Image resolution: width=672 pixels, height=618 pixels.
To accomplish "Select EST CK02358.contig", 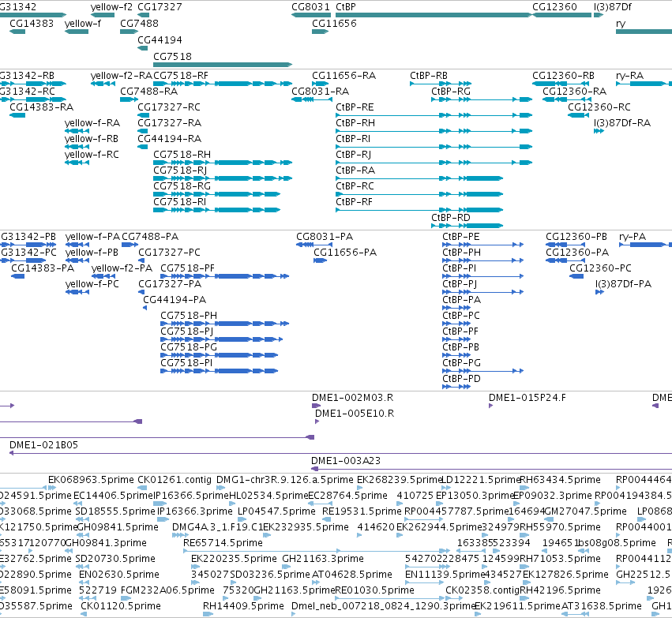I will coord(482,590).
